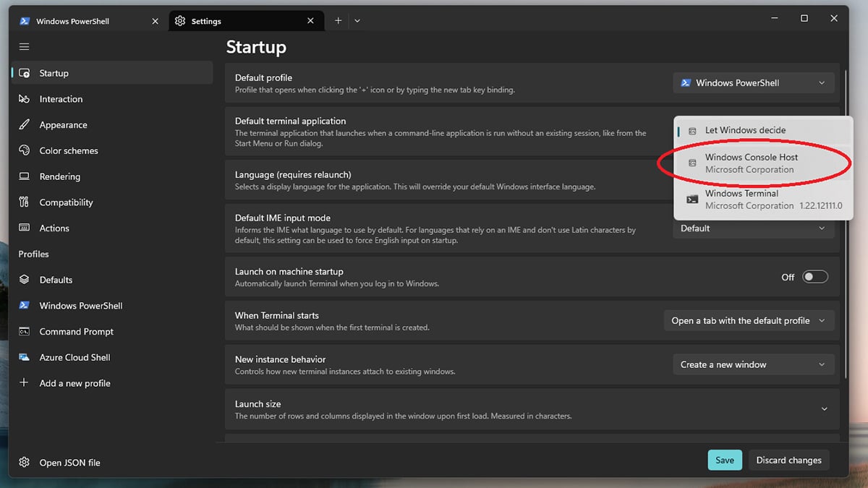868x488 pixels.
Task: Click the plus icon beside Add a new profile
Action: point(25,382)
